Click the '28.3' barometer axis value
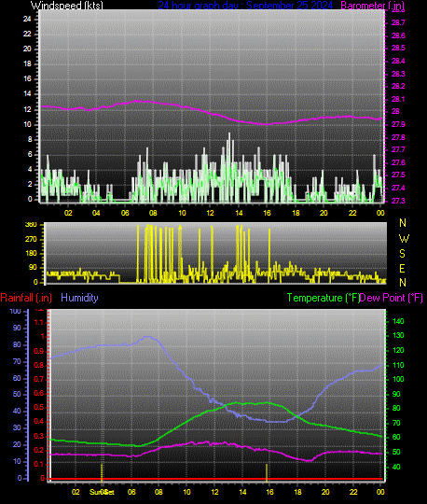The width and height of the screenshot is (427, 504). pos(398,74)
